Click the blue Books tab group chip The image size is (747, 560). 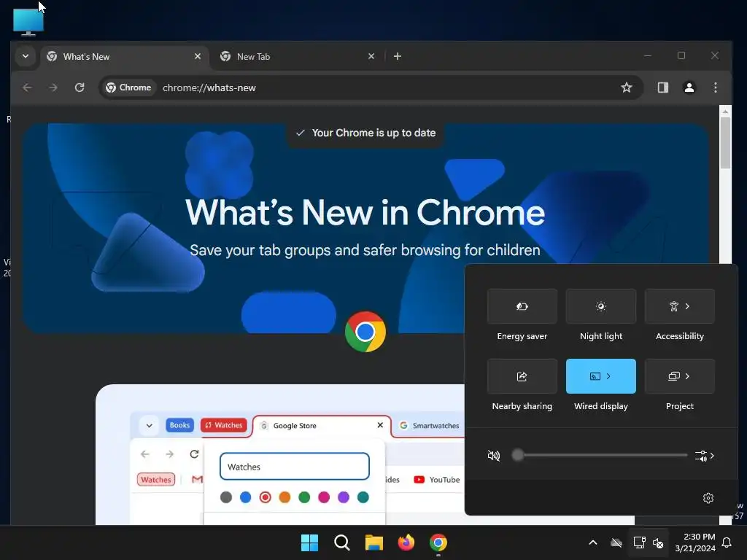pyautogui.click(x=179, y=425)
